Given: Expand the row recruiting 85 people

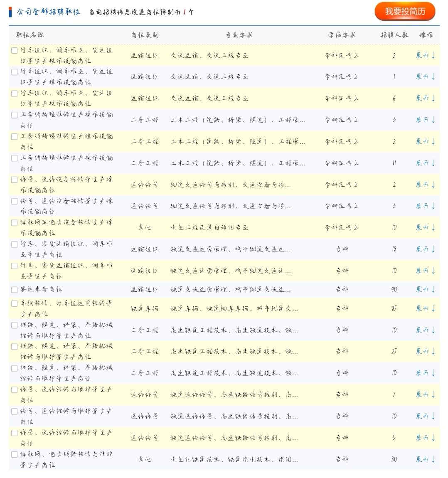Looking at the screenshot, I should pyautogui.click(x=425, y=309).
